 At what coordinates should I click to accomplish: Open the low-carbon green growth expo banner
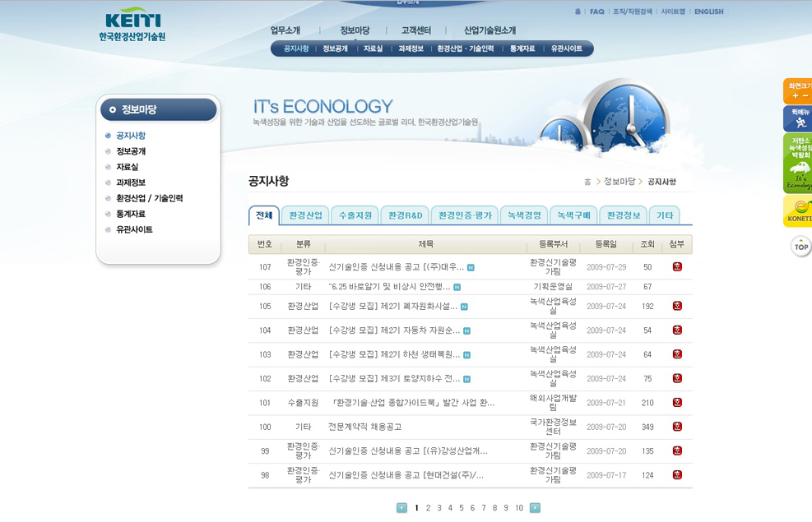798,163
